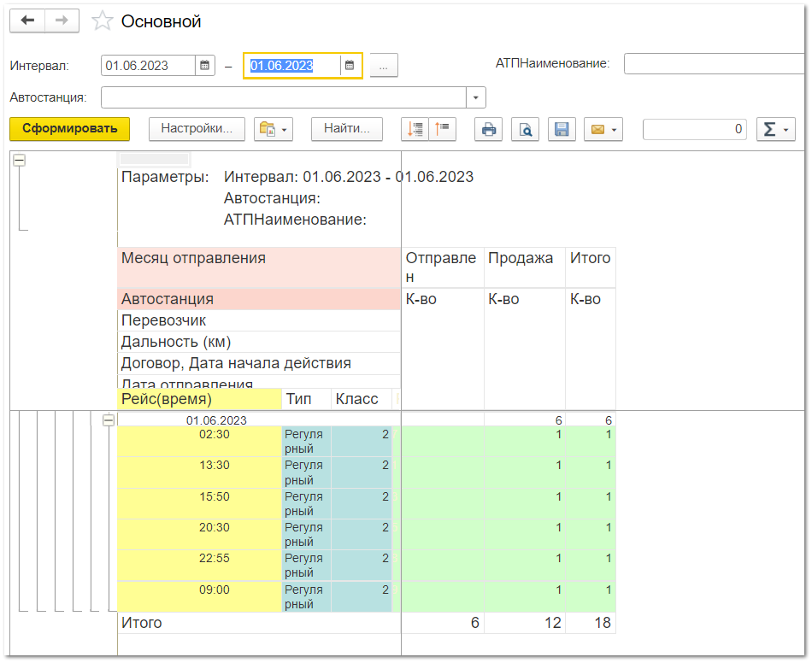812x663 pixels.
Task: Open Настройки... report settings
Action: click(x=197, y=129)
